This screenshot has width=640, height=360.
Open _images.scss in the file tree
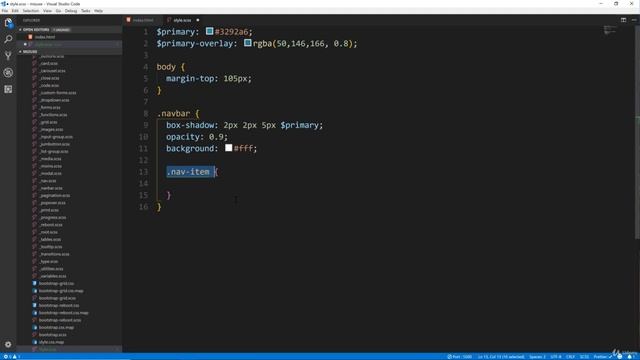[x=51, y=129]
